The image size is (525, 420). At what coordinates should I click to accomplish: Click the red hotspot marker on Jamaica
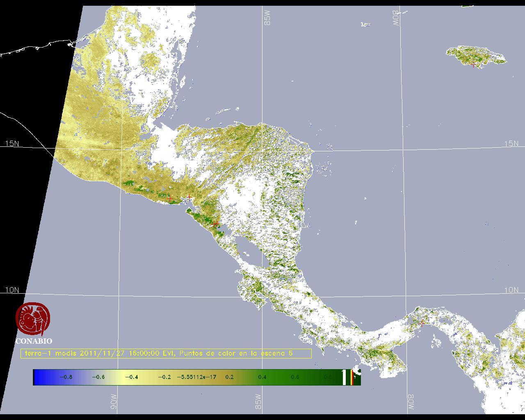coord(474,65)
